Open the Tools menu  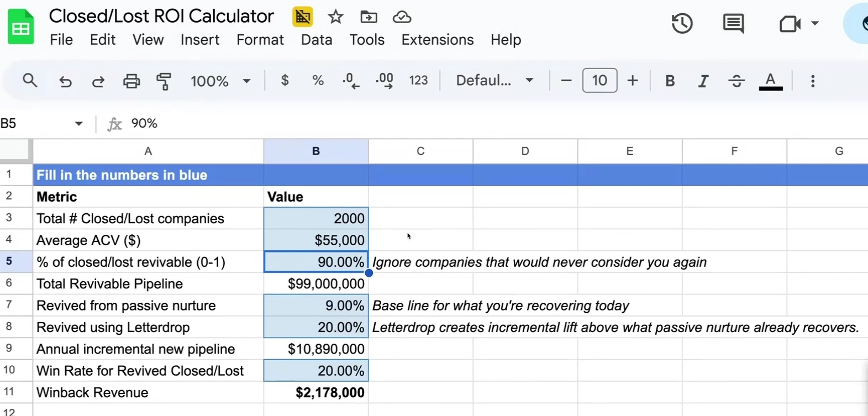(367, 40)
